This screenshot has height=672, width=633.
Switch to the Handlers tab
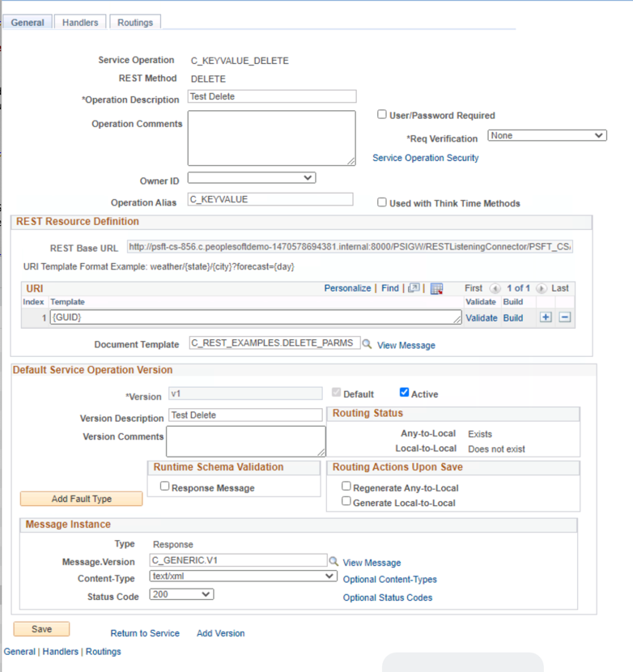[80, 23]
